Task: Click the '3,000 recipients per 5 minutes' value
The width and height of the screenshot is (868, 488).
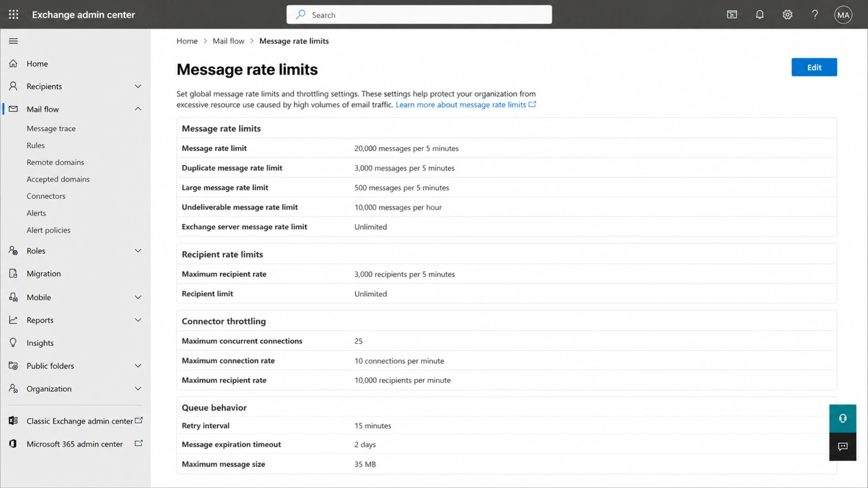Action: (x=405, y=274)
